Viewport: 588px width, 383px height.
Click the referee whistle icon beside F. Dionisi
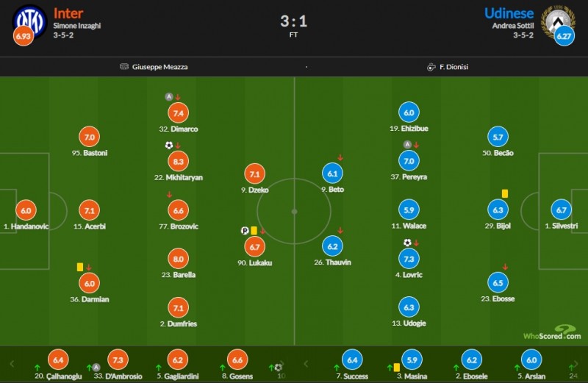431,67
